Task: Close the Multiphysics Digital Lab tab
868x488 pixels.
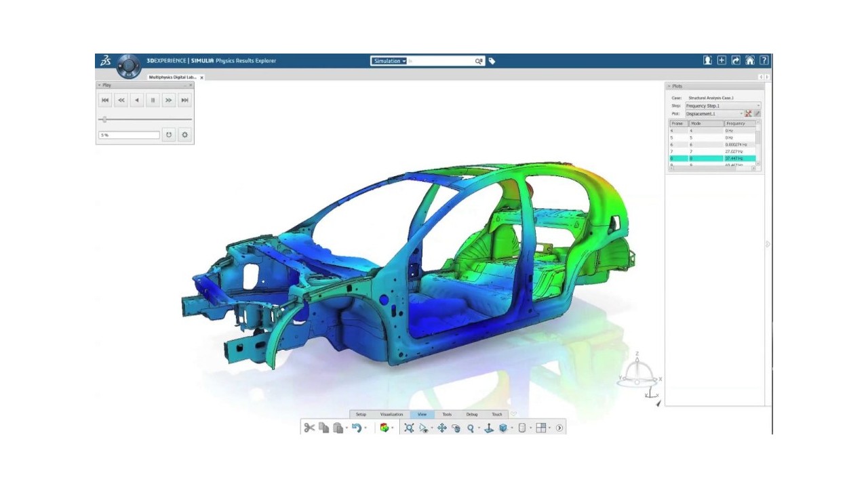Action: [202, 78]
